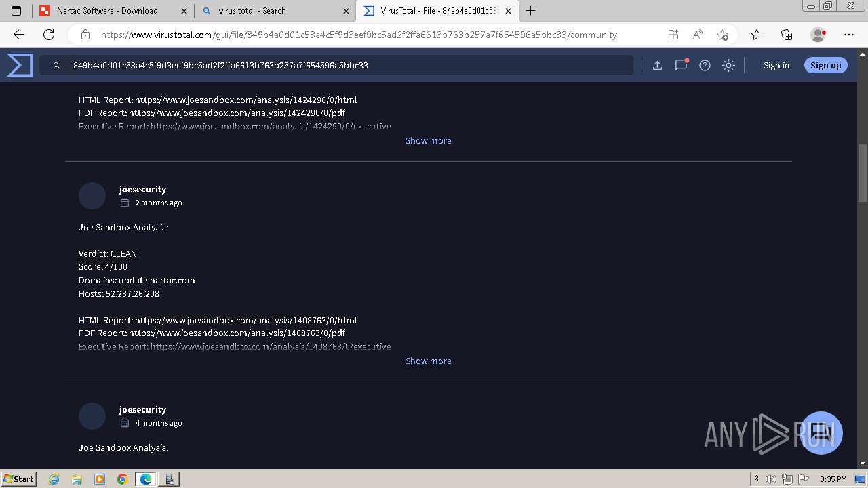
Task: Launch Google Chrome from taskbar
Action: pyautogui.click(x=122, y=479)
